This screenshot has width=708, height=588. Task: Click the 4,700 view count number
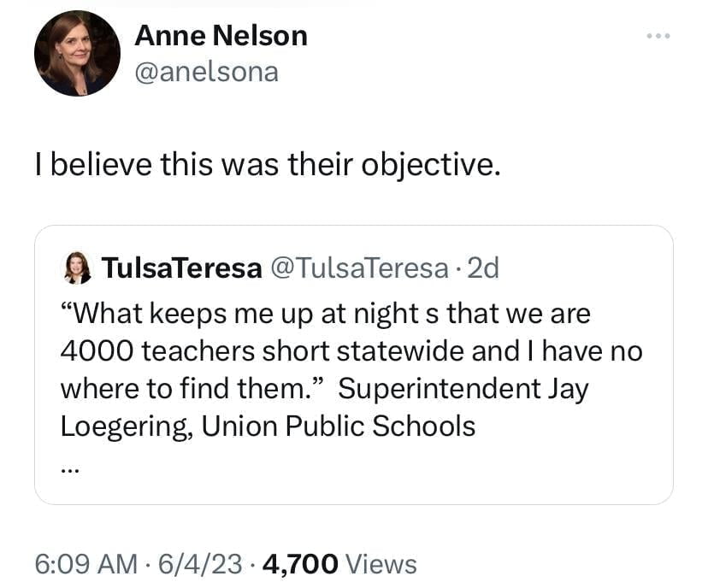pos(302,563)
